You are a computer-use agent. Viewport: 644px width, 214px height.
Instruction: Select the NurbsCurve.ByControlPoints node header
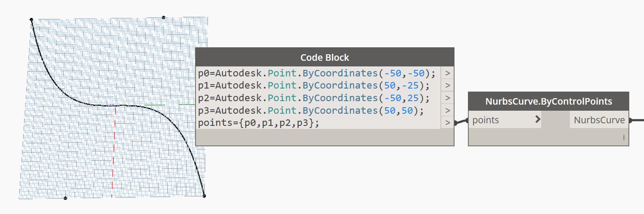548,101
